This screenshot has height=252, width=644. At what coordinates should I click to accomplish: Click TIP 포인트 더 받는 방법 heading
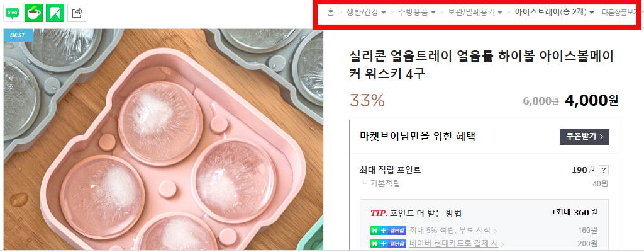[416, 214]
